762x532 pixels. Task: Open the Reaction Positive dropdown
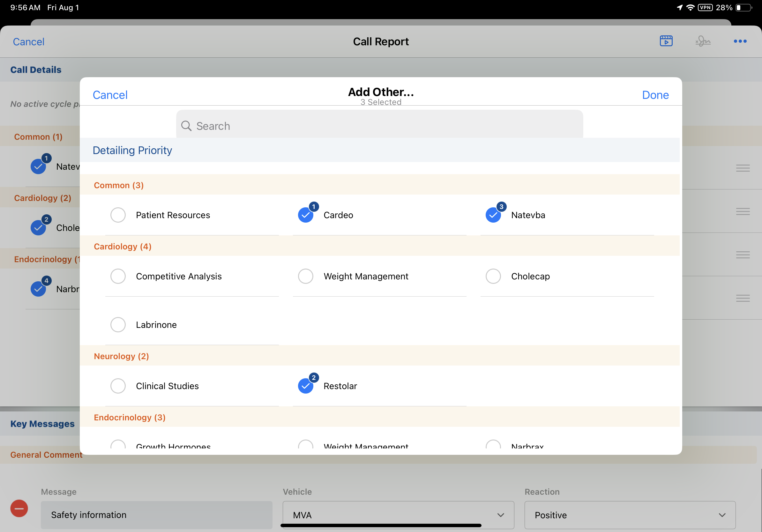click(x=630, y=515)
